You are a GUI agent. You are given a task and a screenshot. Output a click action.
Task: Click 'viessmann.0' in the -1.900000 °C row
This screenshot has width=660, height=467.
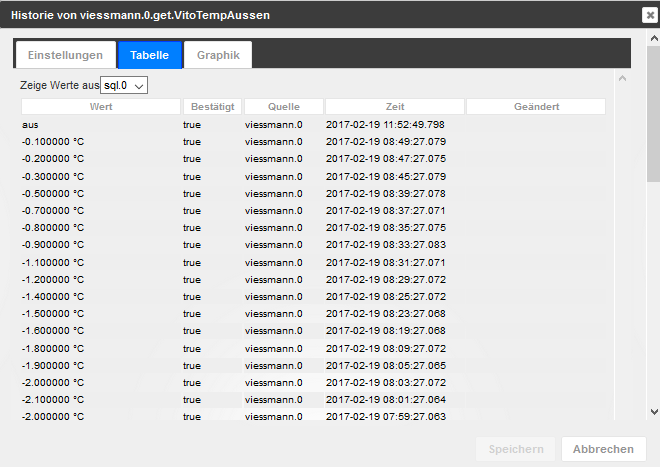274,366
